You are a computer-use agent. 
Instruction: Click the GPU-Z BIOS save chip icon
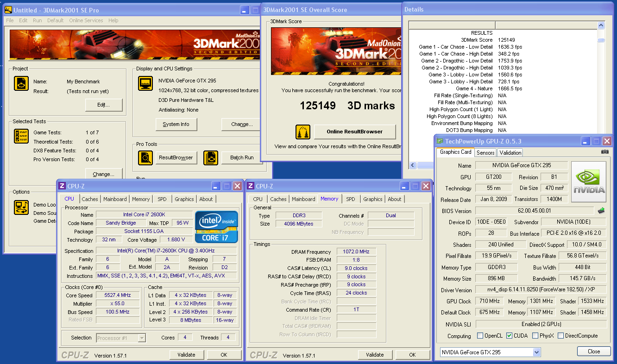(x=601, y=211)
